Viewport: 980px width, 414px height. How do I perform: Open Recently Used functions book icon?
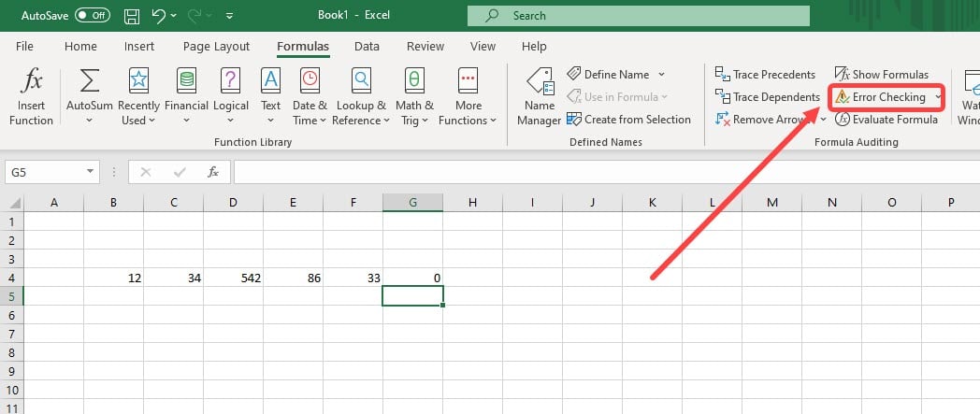point(138,81)
